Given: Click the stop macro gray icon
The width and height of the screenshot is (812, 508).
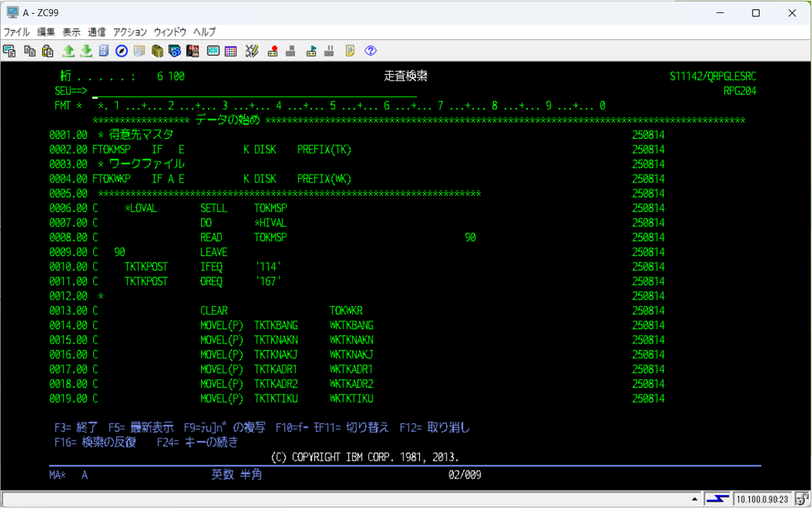Looking at the screenshot, I should [x=291, y=51].
